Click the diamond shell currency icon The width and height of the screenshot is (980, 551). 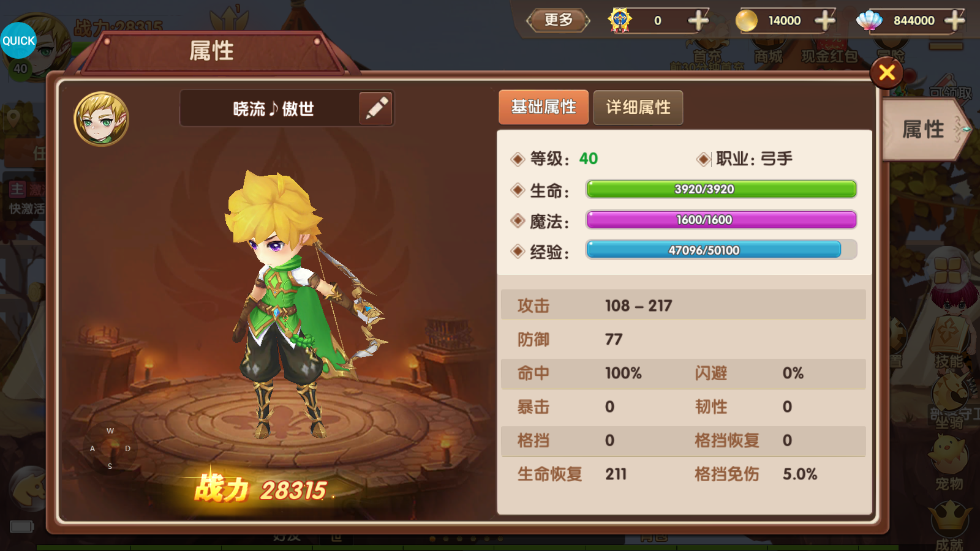click(869, 20)
